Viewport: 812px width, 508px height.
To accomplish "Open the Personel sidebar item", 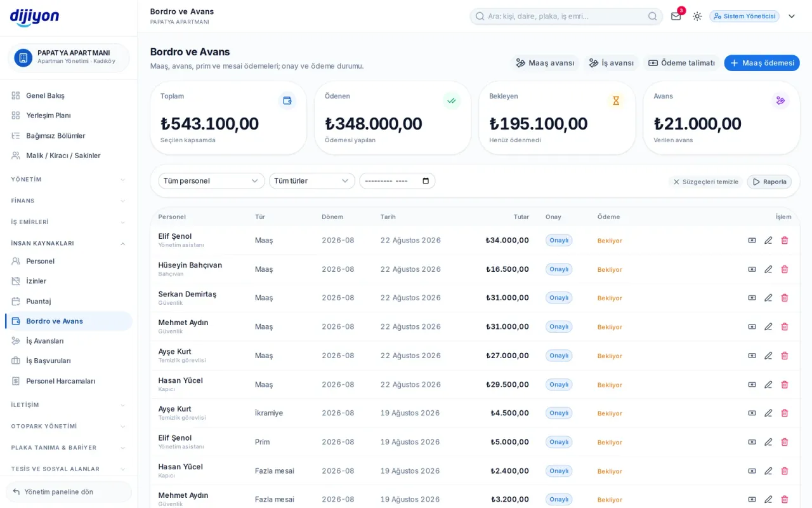I will [69, 261].
